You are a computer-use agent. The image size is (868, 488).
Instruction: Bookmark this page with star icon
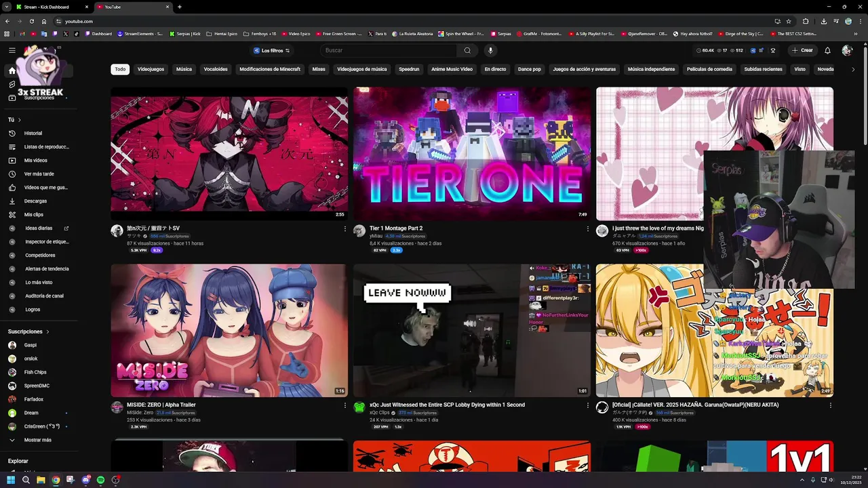pyautogui.click(x=789, y=21)
